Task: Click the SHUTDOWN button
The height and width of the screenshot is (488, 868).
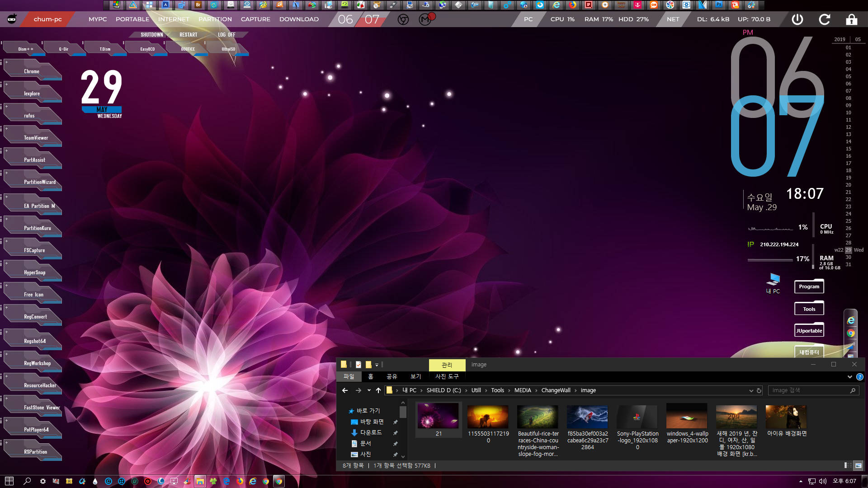Action: pyautogui.click(x=152, y=35)
